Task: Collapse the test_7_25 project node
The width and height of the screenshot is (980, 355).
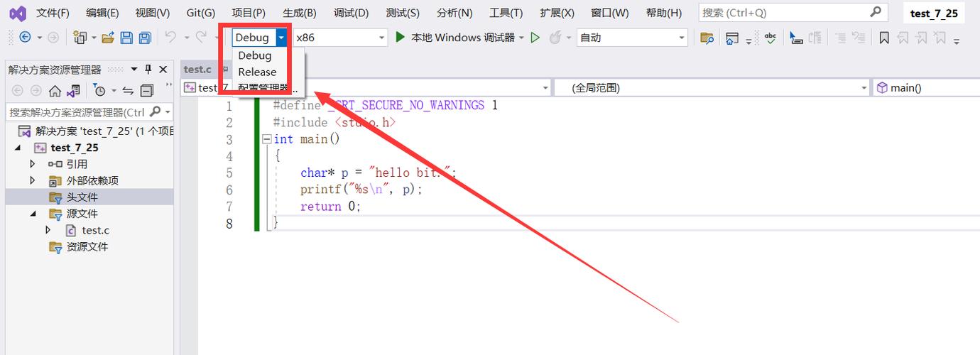Action: 17,148
